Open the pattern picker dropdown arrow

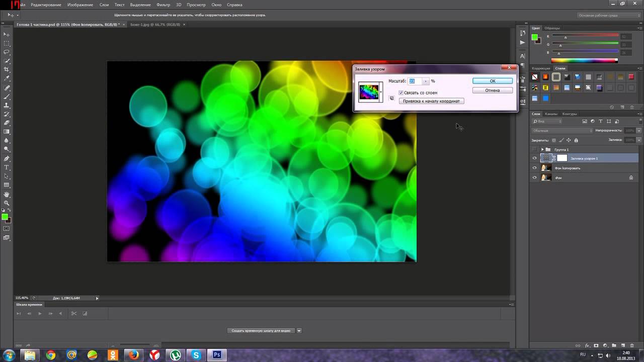tap(381, 92)
